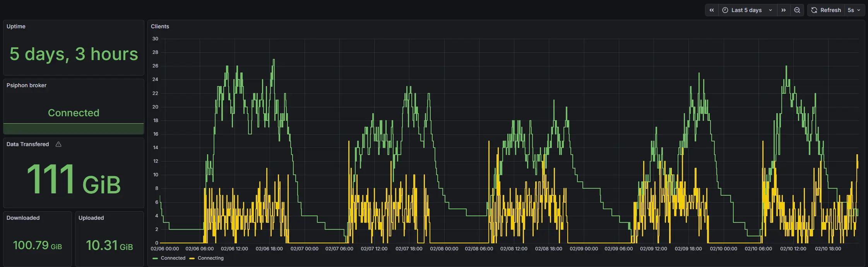Open the Uptime panel title menu
The height and width of the screenshot is (267, 868).
[16, 26]
